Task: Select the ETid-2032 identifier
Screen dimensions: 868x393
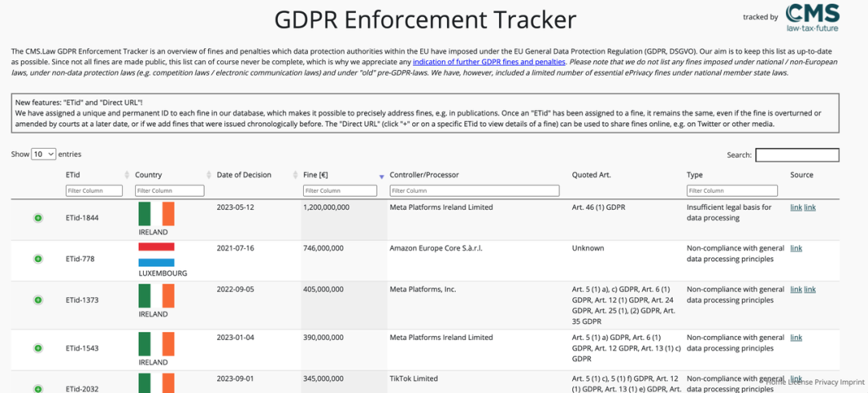Action: 82,388
